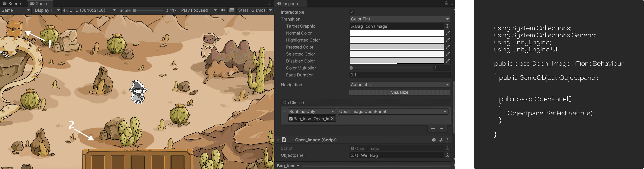Toggle the keyboard shortcuts icon in Game toolbar
Viewport: 644px width, 169px height.
click(x=232, y=10)
